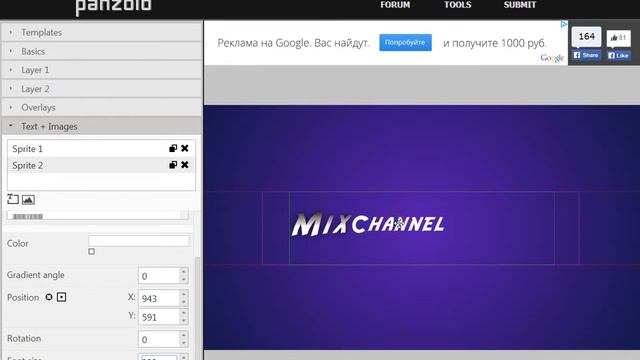This screenshot has height=360, width=640.
Task: Click the Facebook Like button
Action: tap(619, 55)
